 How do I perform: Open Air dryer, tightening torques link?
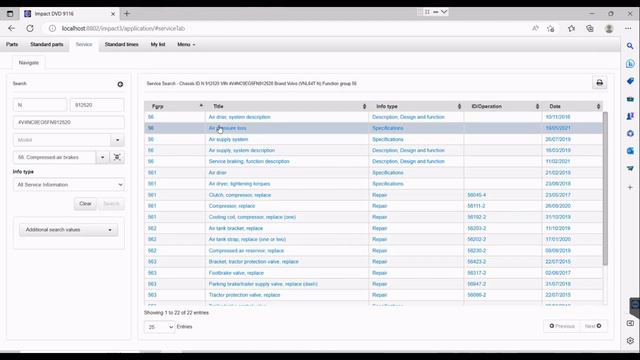(x=239, y=184)
